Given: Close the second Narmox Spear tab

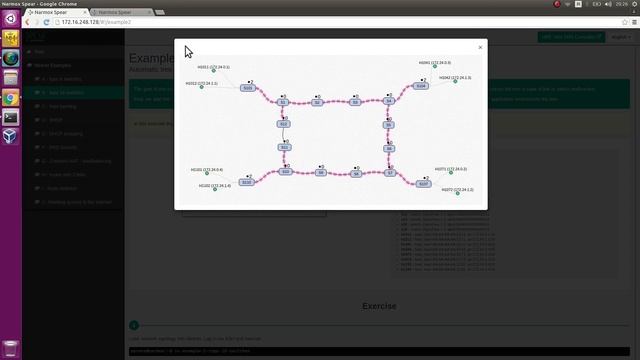Looking at the screenshot, I should (x=149, y=12).
